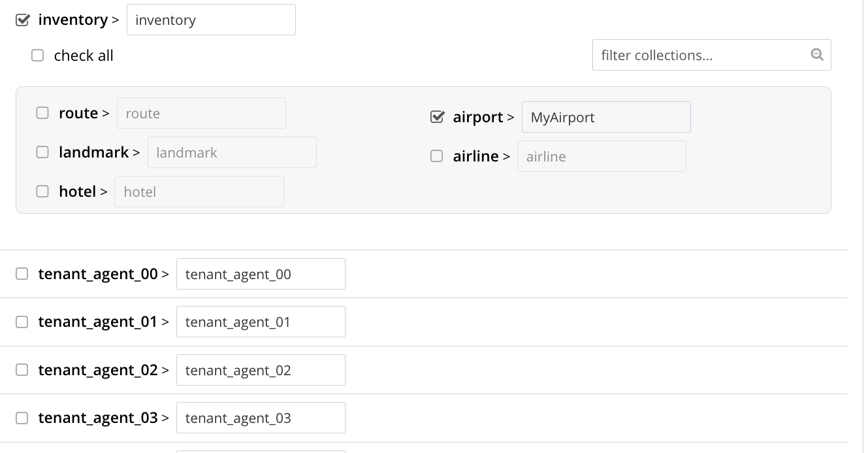Screen dimensions: 868x453
Task: Focus the tenant_agent_00 name field
Action: tap(261, 274)
